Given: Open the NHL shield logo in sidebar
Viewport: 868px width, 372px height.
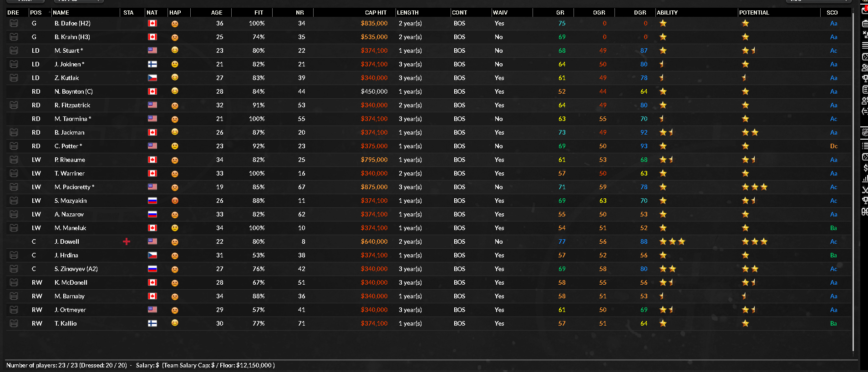Looking at the screenshot, I should [865, 132].
